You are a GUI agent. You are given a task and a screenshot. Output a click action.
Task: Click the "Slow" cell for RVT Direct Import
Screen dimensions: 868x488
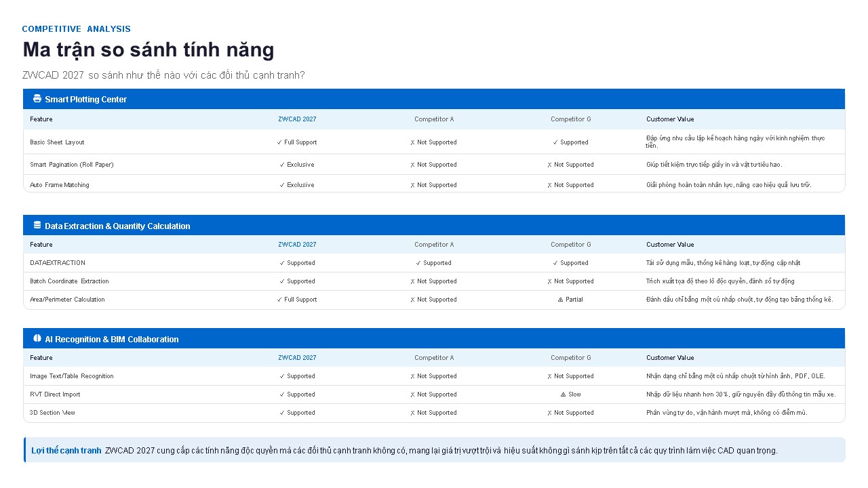[571, 394]
